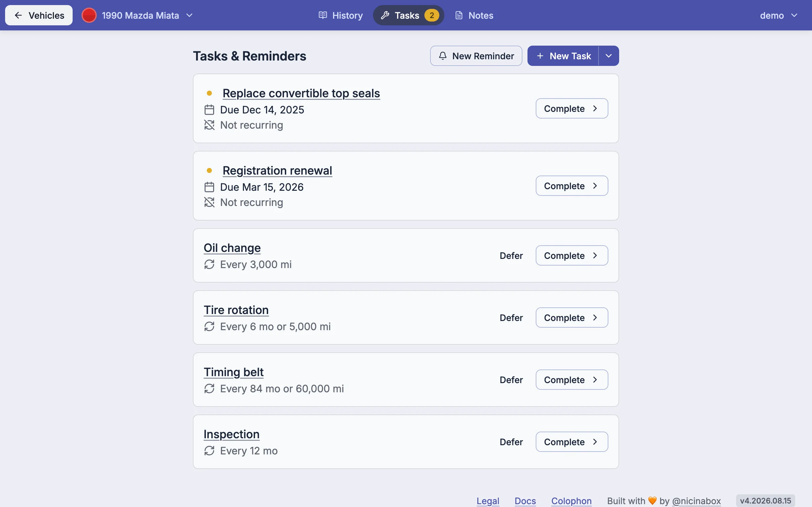
Task: Open the Colophon footer link
Action: [571, 501]
